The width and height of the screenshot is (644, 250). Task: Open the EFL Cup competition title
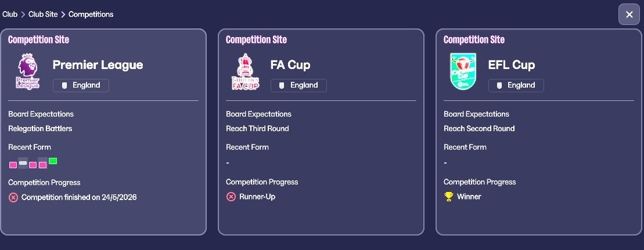[x=512, y=64]
